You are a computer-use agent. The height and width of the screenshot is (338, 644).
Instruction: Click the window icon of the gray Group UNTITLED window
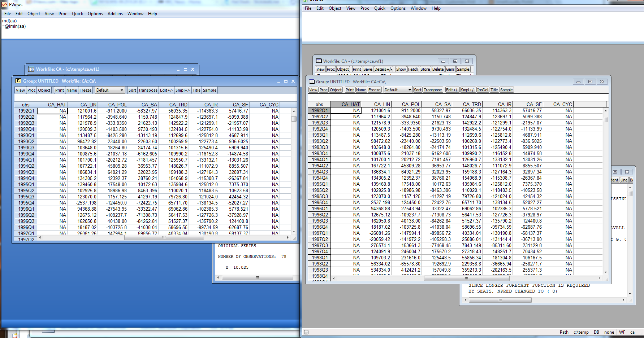(x=311, y=82)
